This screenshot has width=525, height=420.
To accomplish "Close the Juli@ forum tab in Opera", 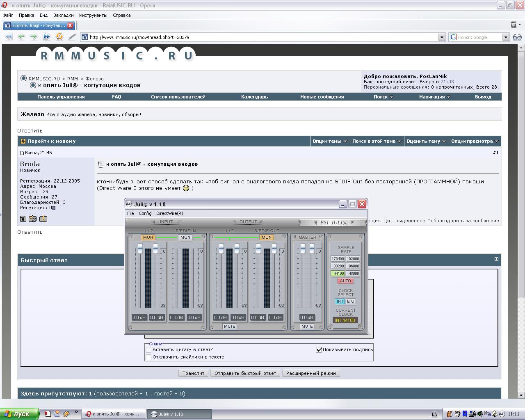I will click(70, 25).
